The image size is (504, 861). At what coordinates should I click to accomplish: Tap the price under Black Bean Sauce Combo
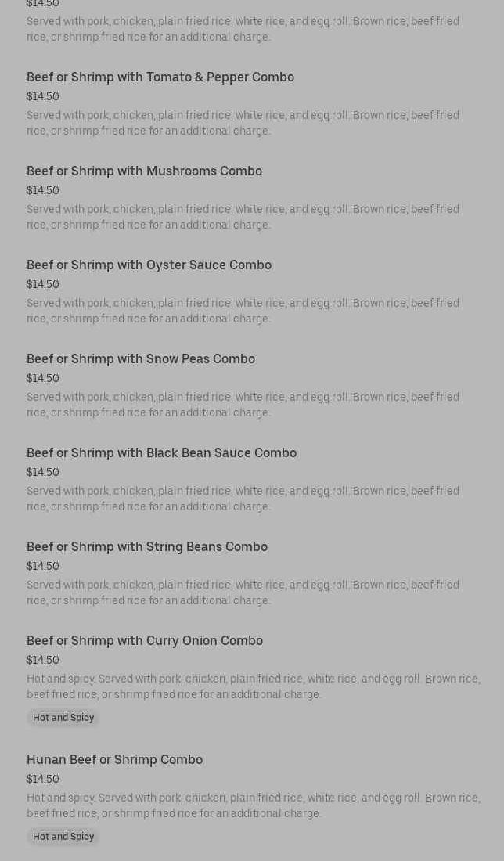(x=43, y=473)
